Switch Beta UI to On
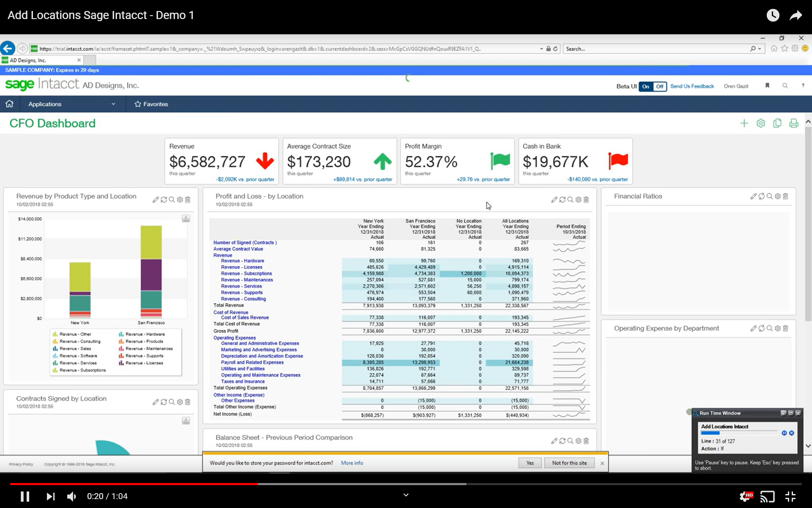This screenshot has height=508, width=812. (x=646, y=86)
